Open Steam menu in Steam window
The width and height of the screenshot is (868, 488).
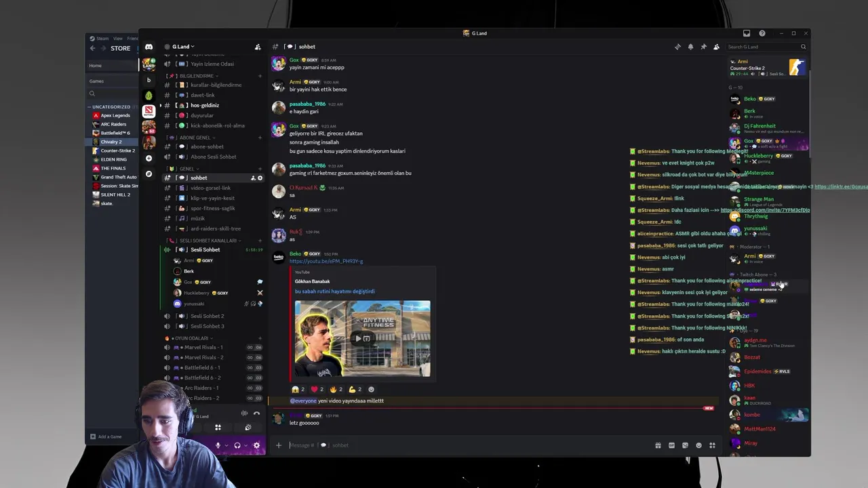(102, 39)
